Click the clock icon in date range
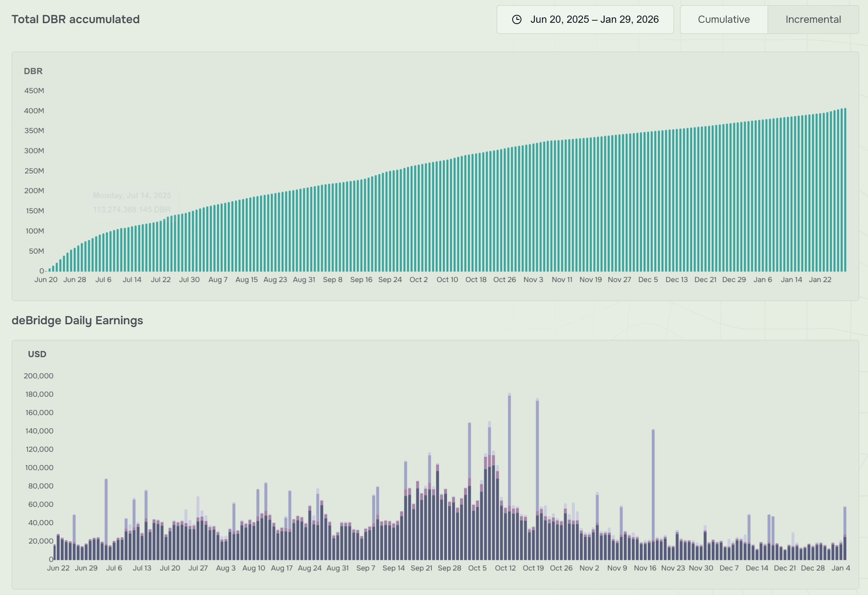The width and height of the screenshot is (868, 595). [x=516, y=20]
